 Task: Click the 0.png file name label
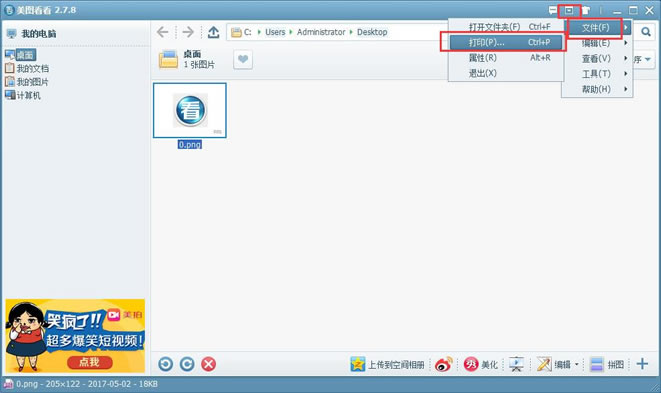(x=190, y=145)
